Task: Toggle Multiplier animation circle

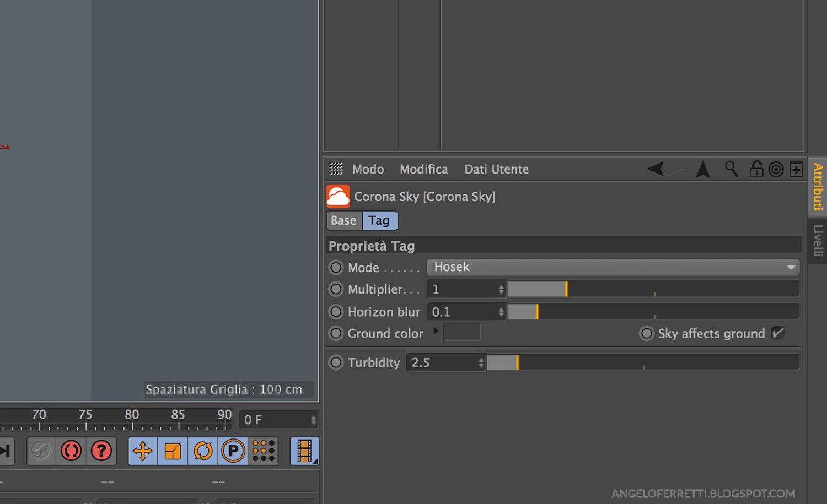Action: pos(336,289)
